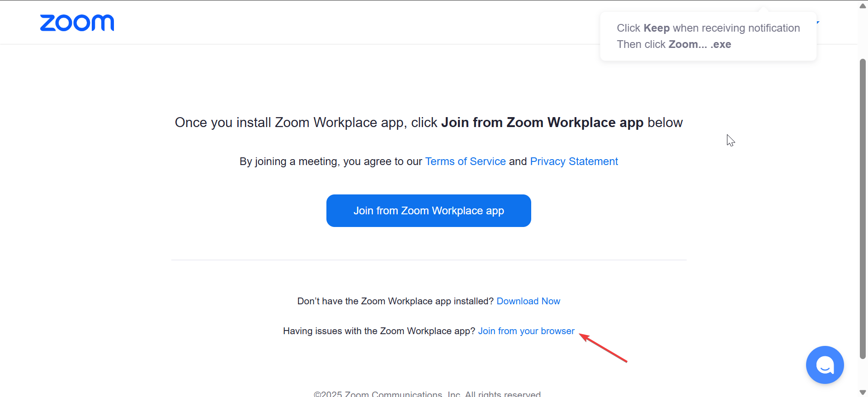The width and height of the screenshot is (868, 397).
Task: Click the Download Now link
Action: point(528,301)
